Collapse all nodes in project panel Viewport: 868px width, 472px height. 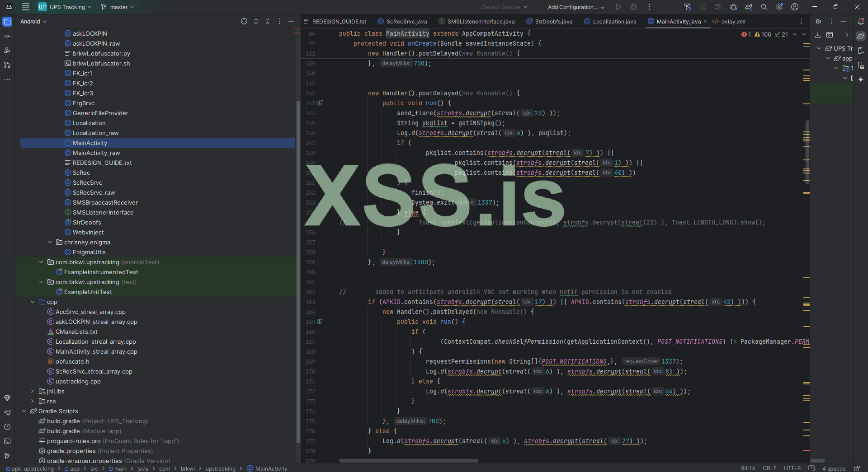[268, 21]
